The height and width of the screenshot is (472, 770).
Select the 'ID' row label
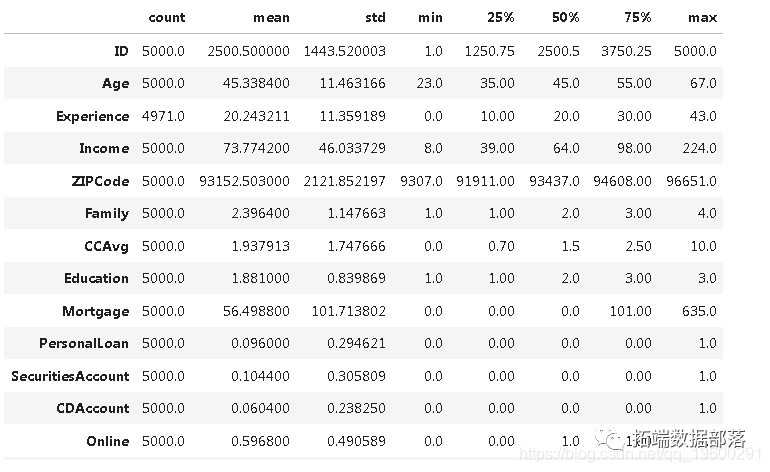tap(121, 51)
